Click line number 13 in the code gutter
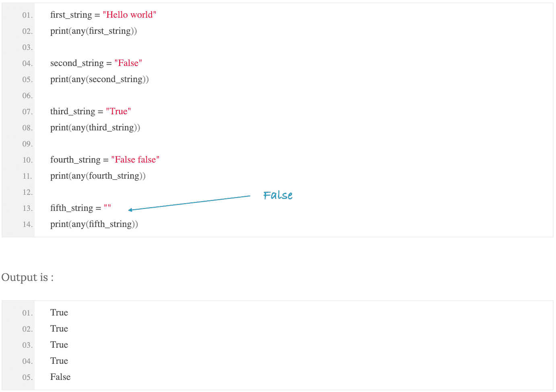The width and height of the screenshot is (556, 392). click(x=27, y=208)
